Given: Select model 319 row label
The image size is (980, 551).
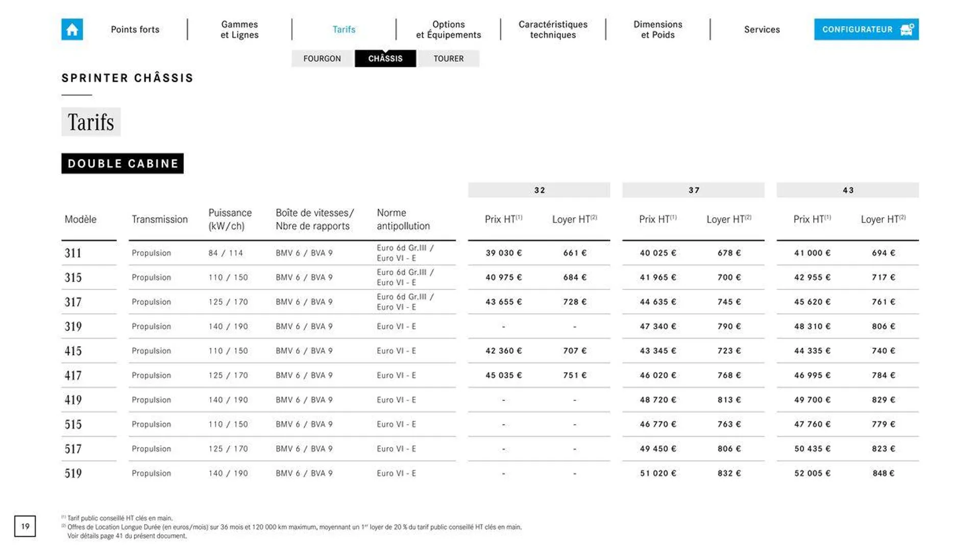Looking at the screenshot, I should coord(73,327).
